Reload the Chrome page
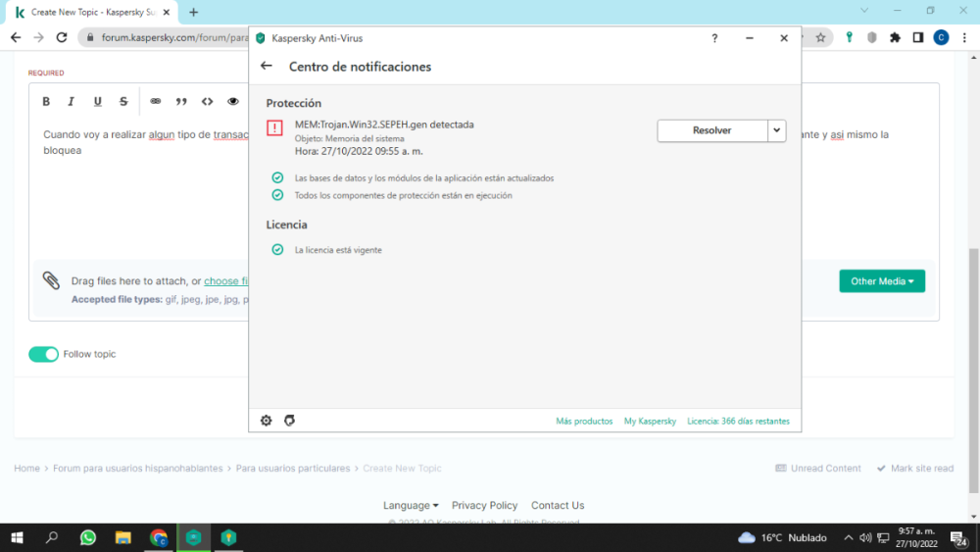 pos(61,37)
